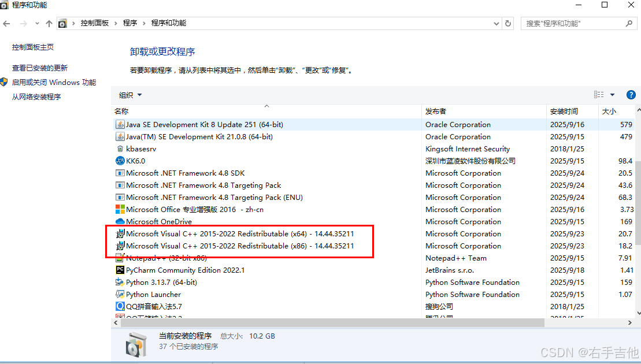Click the Back navigation arrow

click(x=6, y=24)
